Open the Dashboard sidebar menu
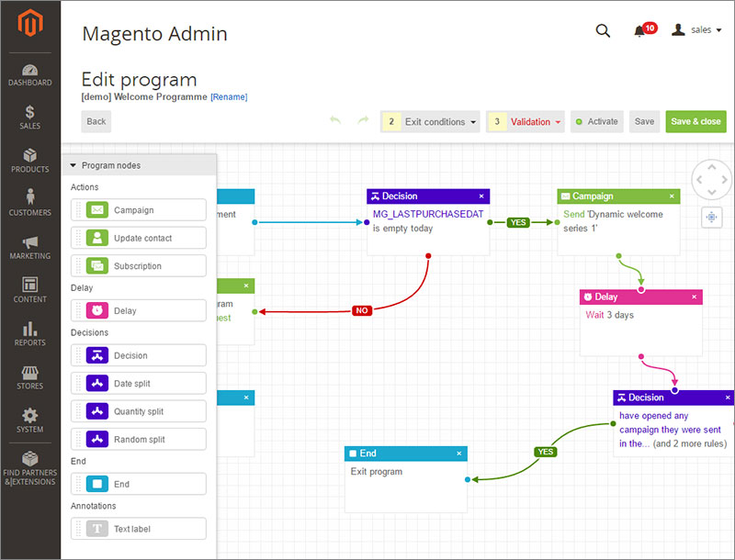This screenshot has height=560, width=735. (x=30, y=75)
